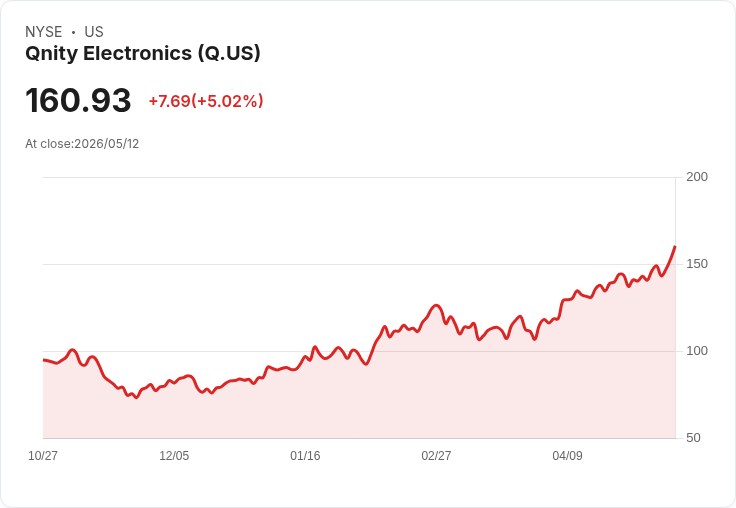
Task: Click the At close:2026/05/12 date text
Action: tap(82, 144)
